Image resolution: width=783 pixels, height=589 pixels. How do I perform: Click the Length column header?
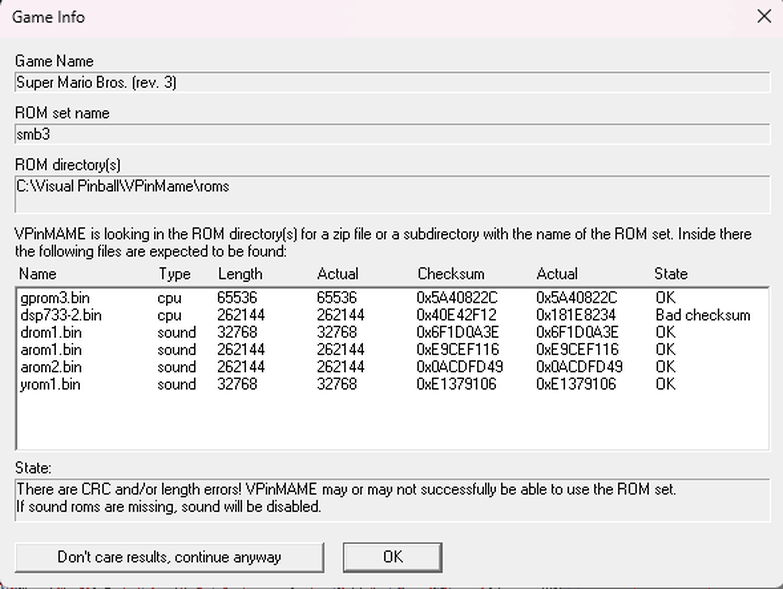[240, 274]
